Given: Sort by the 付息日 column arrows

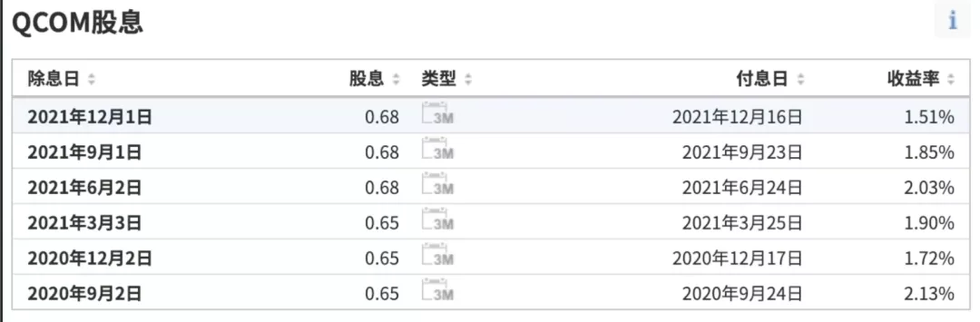Looking at the screenshot, I should point(800,79).
